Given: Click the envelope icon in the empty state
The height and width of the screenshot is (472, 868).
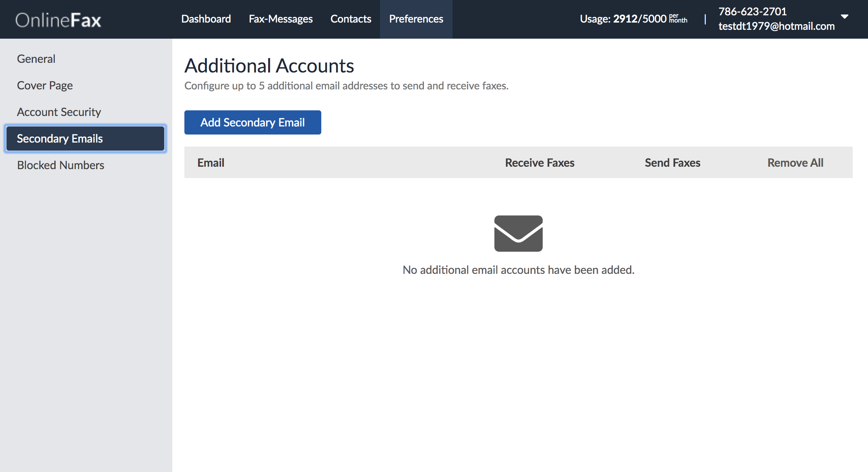Looking at the screenshot, I should tap(518, 234).
